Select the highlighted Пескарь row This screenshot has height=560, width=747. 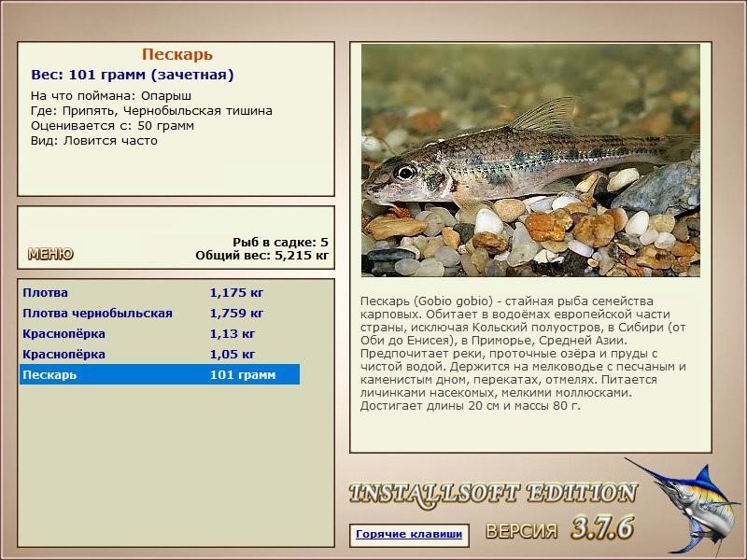(160, 374)
